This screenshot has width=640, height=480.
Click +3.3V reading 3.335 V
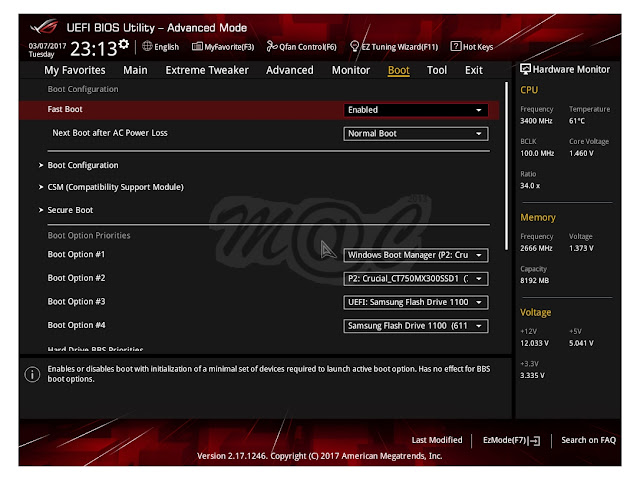pyautogui.click(x=532, y=375)
